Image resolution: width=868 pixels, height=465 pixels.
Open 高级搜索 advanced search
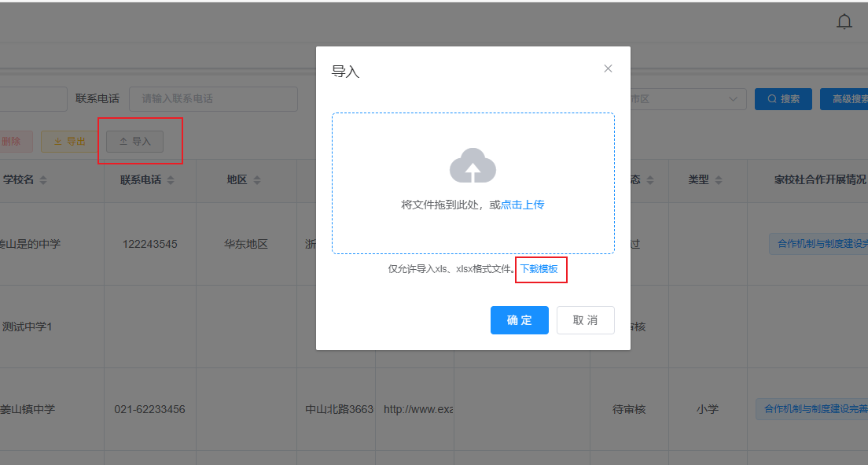click(x=845, y=99)
